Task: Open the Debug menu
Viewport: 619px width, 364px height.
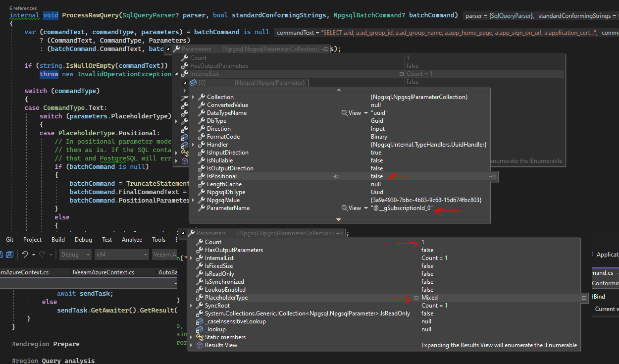Action: [x=83, y=239]
